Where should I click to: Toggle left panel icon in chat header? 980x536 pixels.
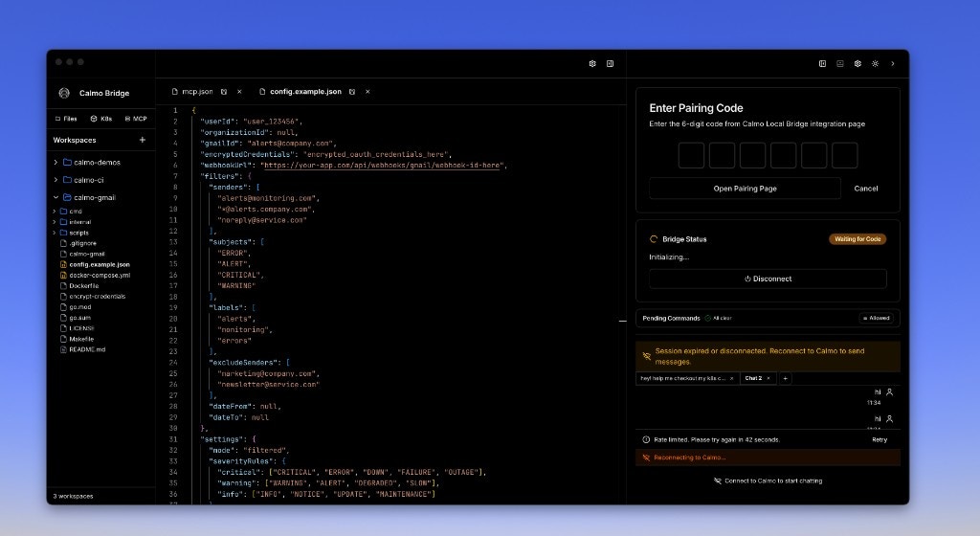[822, 64]
